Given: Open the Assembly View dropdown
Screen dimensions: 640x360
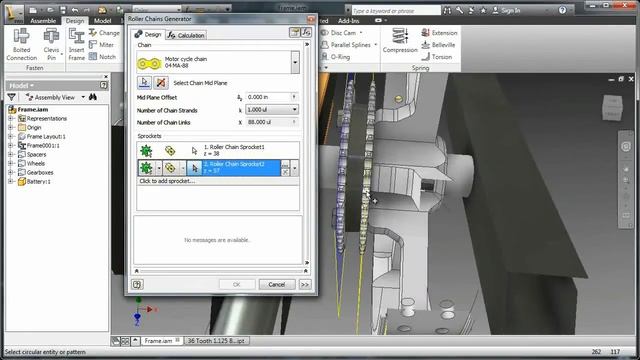Looking at the screenshot, I should coord(83,97).
